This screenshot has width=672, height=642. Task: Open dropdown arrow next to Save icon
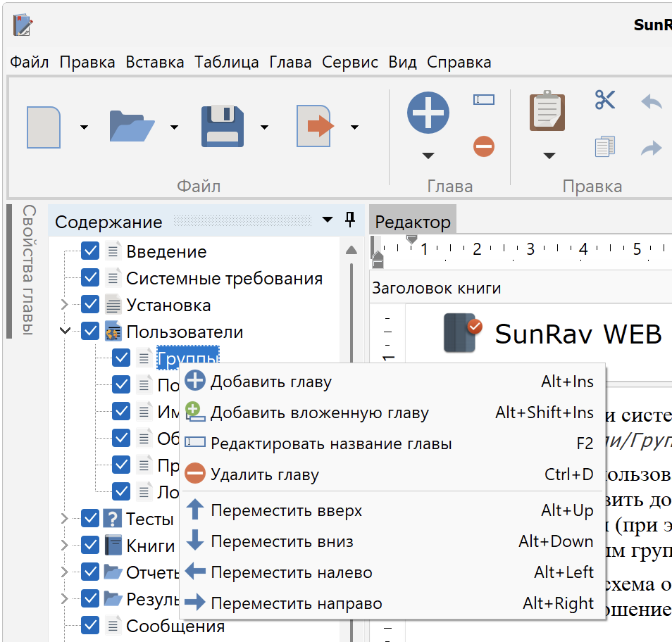[264, 127]
